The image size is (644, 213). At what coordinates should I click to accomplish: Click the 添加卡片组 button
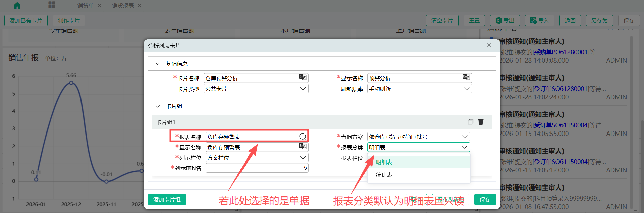pyautogui.click(x=167, y=200)
